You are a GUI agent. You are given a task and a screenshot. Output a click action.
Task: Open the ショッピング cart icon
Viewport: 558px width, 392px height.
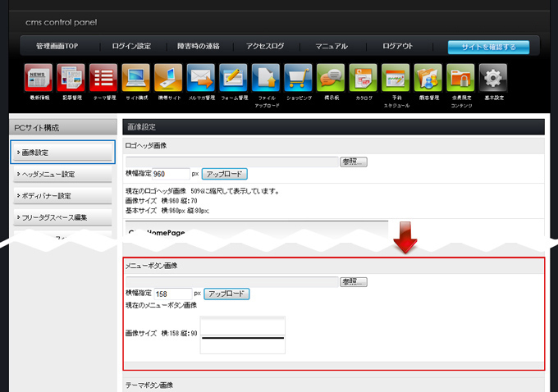click(298, 79)
